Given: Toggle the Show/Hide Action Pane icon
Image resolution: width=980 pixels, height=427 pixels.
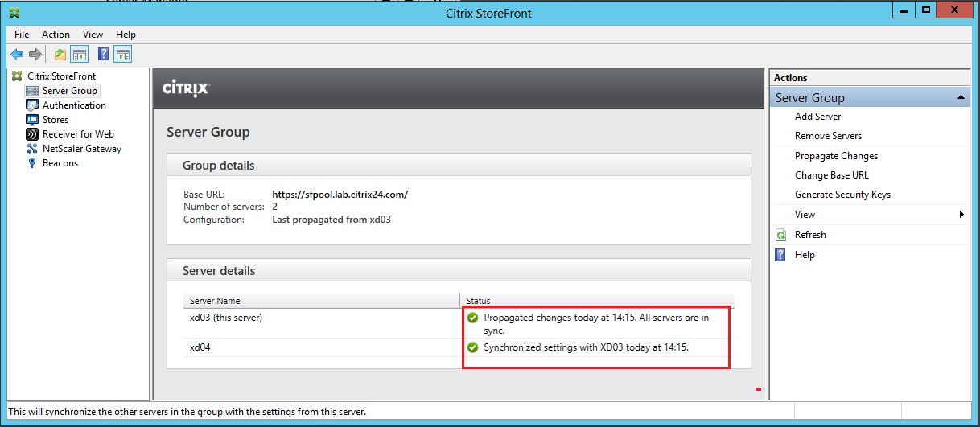Looking at the screenshot, I should [122, 55].
